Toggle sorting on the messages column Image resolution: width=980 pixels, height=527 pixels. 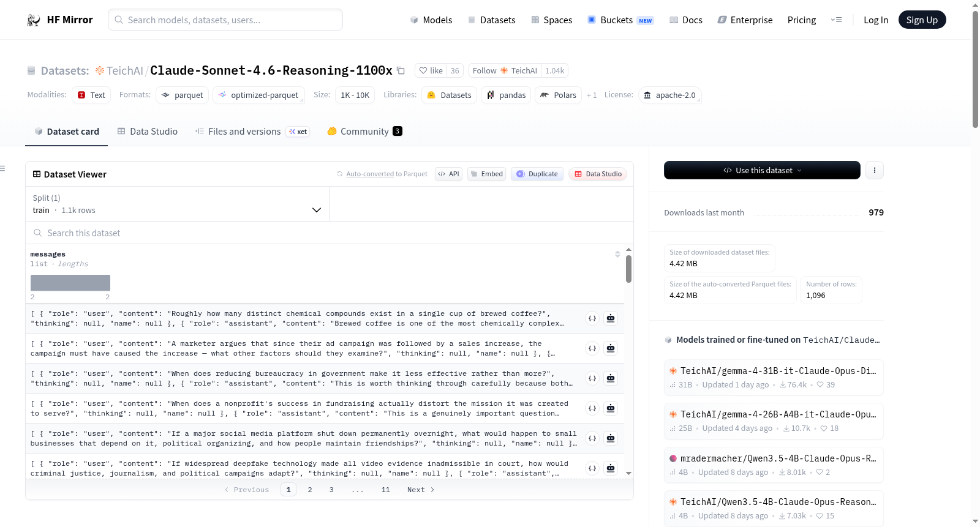tap(617, 254)
